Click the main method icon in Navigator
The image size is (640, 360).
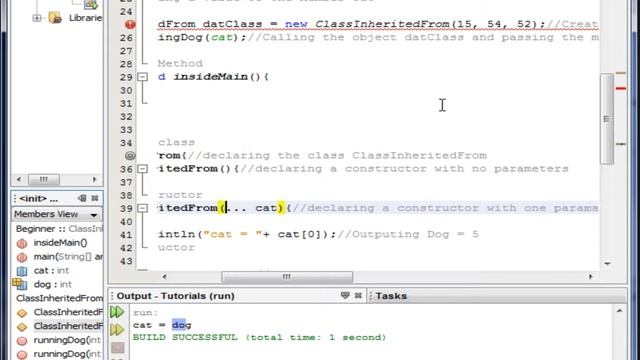tap(22, 257)
